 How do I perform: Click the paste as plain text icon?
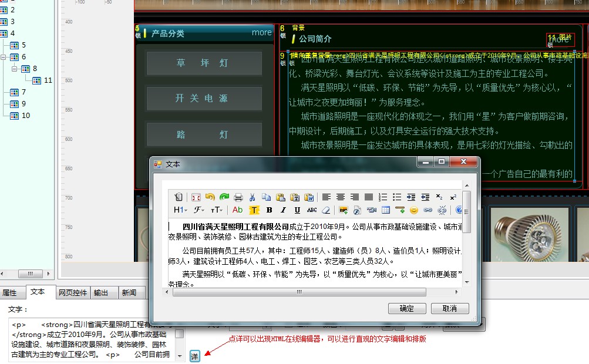click(x=295, y=197)
